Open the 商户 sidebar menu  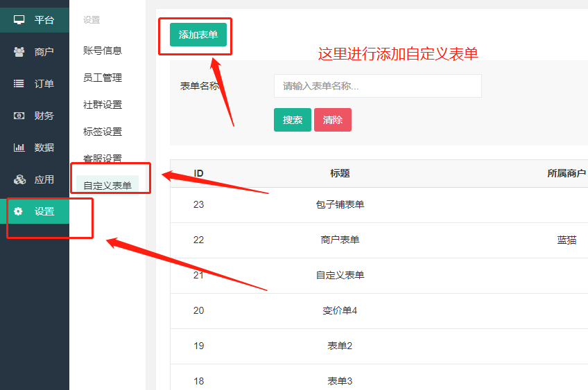[35, 52]
